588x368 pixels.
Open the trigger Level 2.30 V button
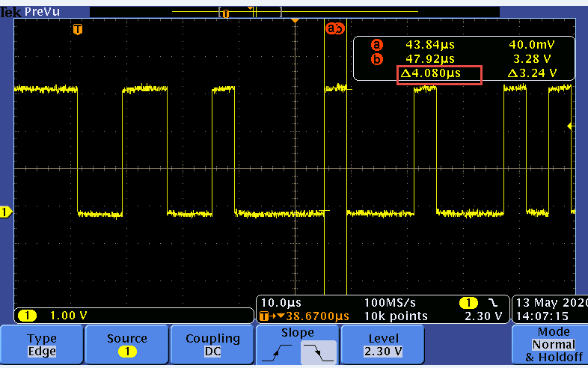click(x=383, y=344)
